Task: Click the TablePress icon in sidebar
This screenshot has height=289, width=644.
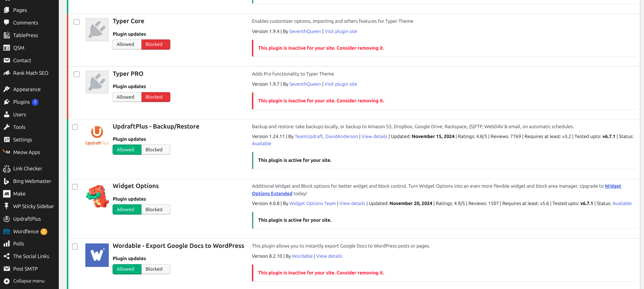Action: tap(7, 35)
